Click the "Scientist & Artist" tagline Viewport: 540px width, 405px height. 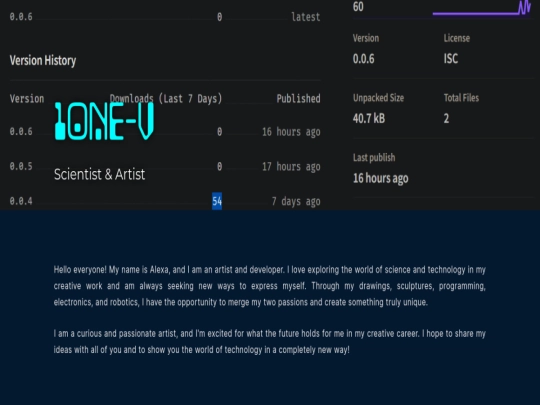(99, 174)
